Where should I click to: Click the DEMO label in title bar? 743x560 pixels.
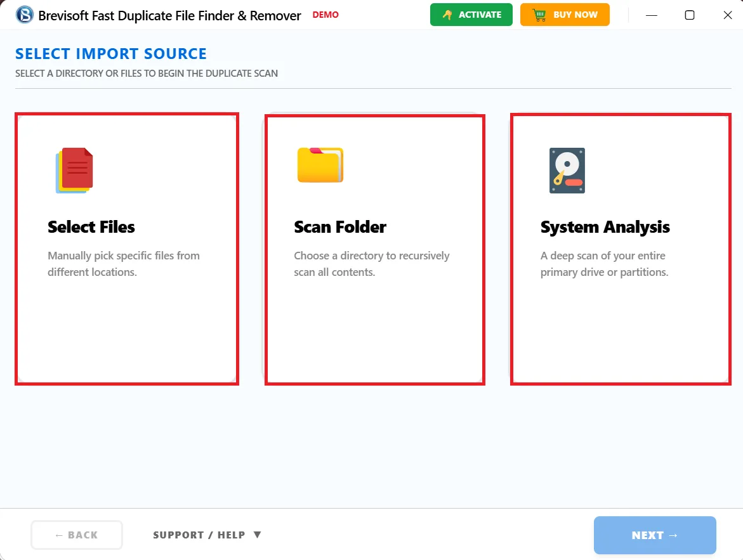tap(325, 15)
